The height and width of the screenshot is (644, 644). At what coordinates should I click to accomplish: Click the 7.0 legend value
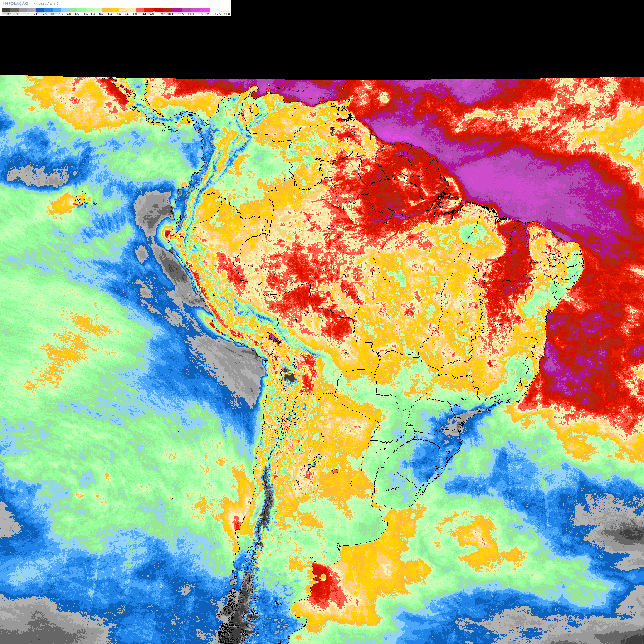119,14
